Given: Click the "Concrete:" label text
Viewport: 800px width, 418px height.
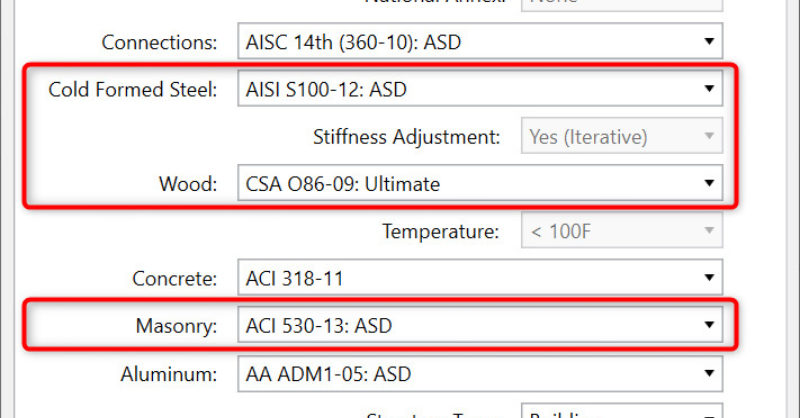Looking at the screenshot, I should (174, 277).
